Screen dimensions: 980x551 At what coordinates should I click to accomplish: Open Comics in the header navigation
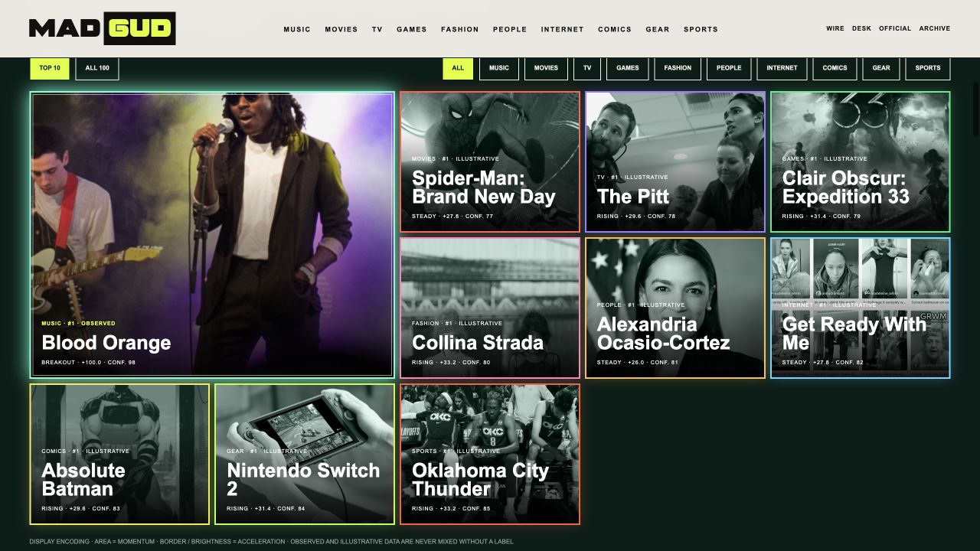coord(615,29)
